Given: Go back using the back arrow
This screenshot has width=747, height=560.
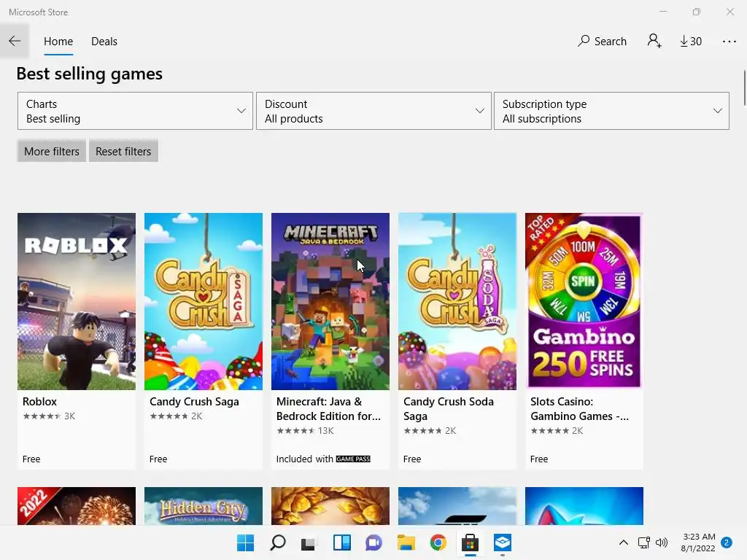Looking at the screenshot, I should tap(15, 41).
